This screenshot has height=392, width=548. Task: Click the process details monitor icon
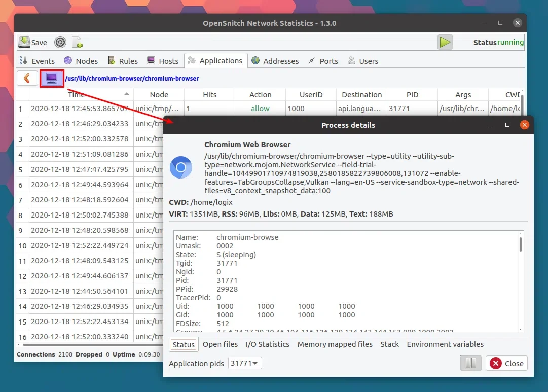tap(52, 78)
